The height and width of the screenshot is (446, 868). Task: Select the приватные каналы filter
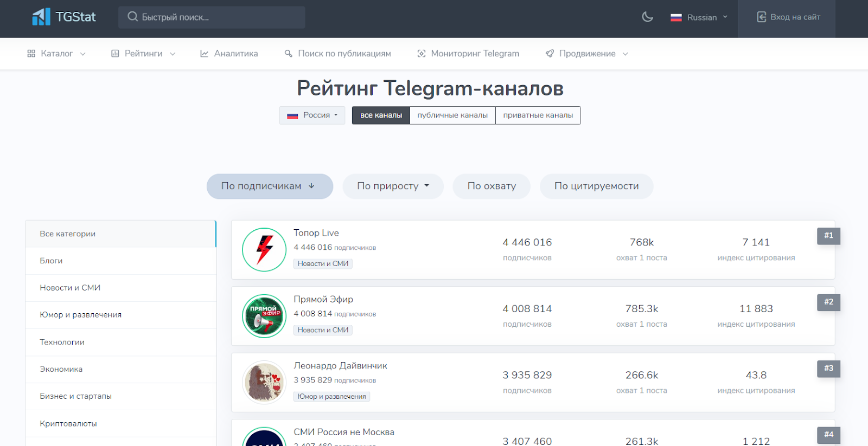coord(538,115)
